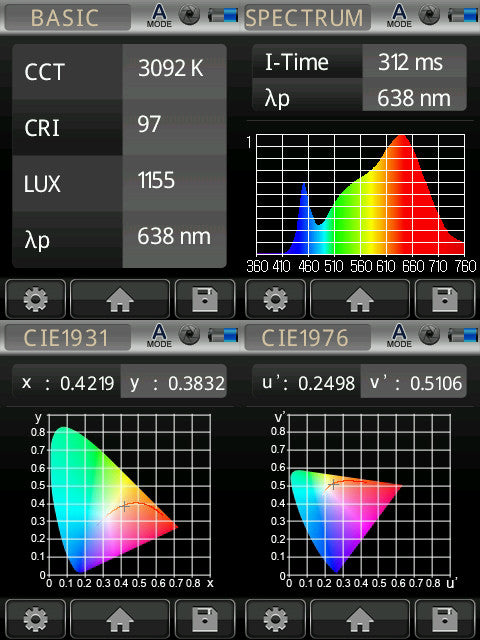Tap floppy save button in CIE1976 panel

(445, 619)
